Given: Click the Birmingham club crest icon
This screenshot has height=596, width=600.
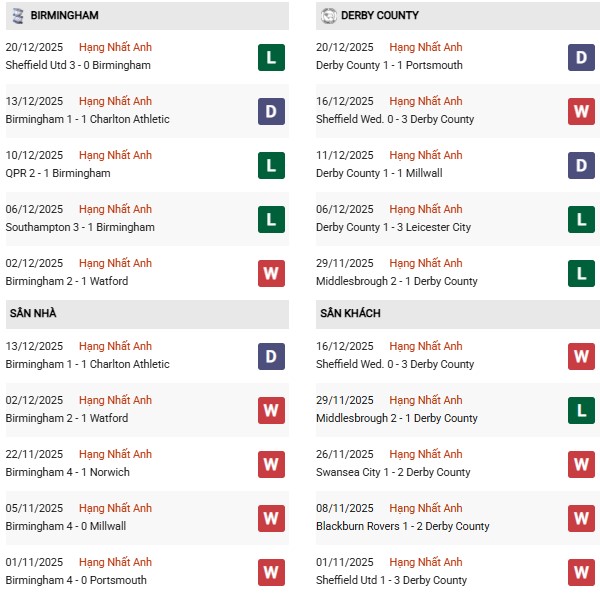Looking at the screenshot, I should tap(16, 16).
